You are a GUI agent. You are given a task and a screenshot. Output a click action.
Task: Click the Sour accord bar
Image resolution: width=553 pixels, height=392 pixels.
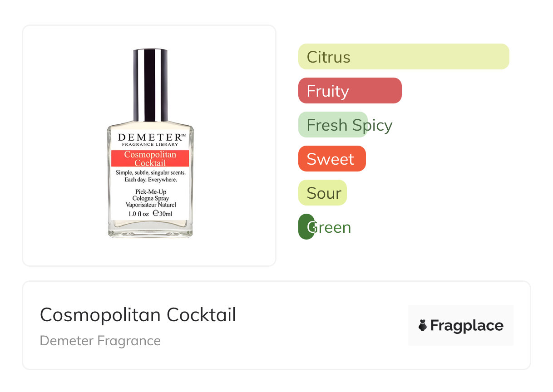[322, 193]
